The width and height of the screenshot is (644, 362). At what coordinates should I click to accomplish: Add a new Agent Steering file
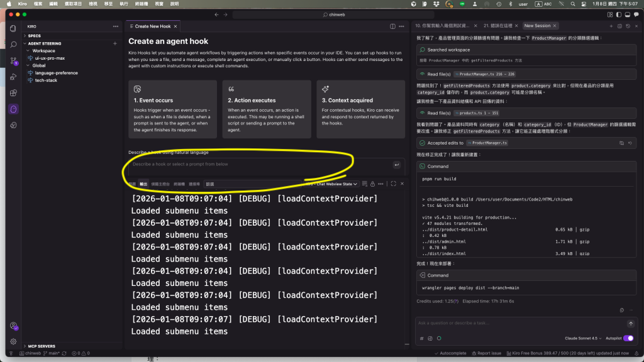pyautogui.click(x=115, y=43)
